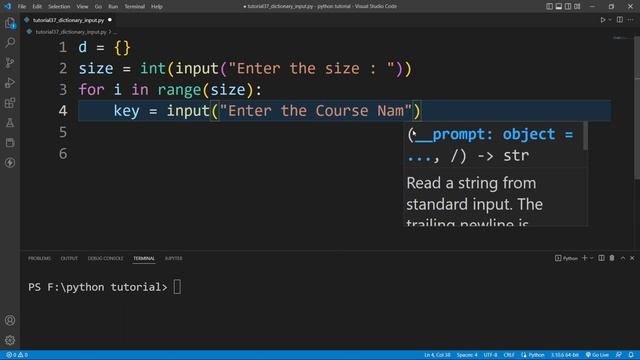The image size is (640, 360).
Task: Click Ln 4, Col status entry
Action: 437,355
